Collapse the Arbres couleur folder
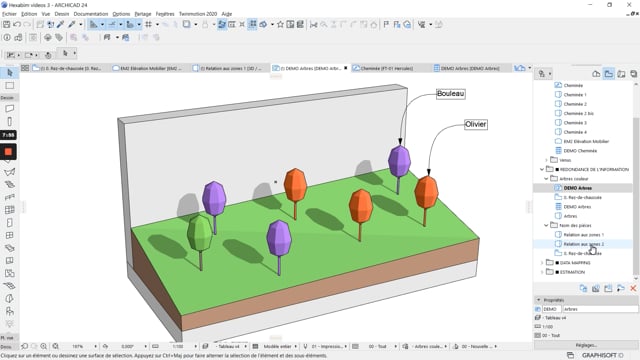Screen dimensions: 640x360 point(546,179)
